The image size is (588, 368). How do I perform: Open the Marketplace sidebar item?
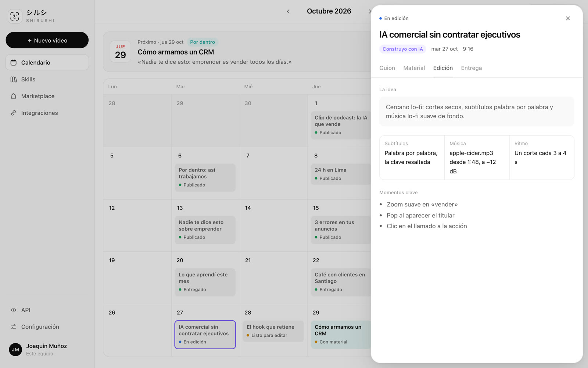(47, 96)
